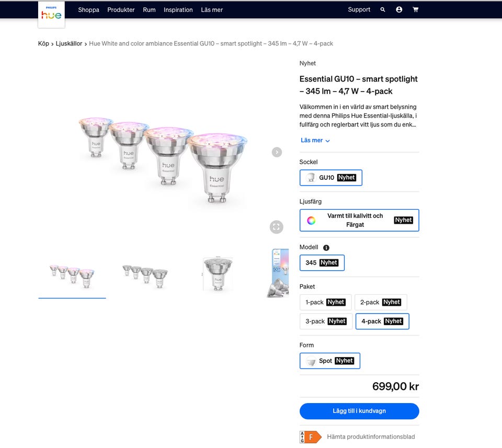Open fullscreen image view icon
Image resolution: width=502 pixels, height=448 pixels.
(x=276, y=227)
